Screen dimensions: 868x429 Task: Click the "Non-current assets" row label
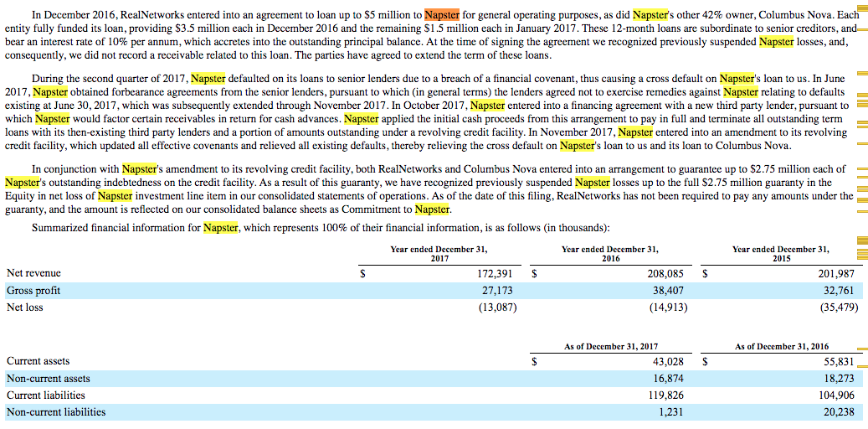tap(49, 379)
